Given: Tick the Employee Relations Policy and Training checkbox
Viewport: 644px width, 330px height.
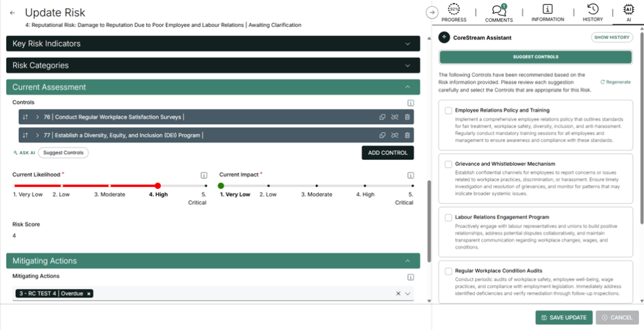Looking at the screenshot, I should click(x=448, y=111).
